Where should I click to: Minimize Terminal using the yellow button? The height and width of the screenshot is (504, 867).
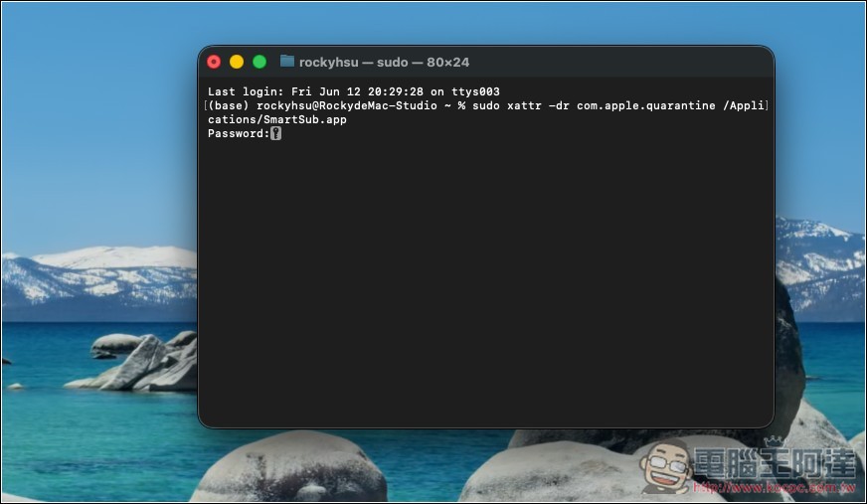(237, 62)
